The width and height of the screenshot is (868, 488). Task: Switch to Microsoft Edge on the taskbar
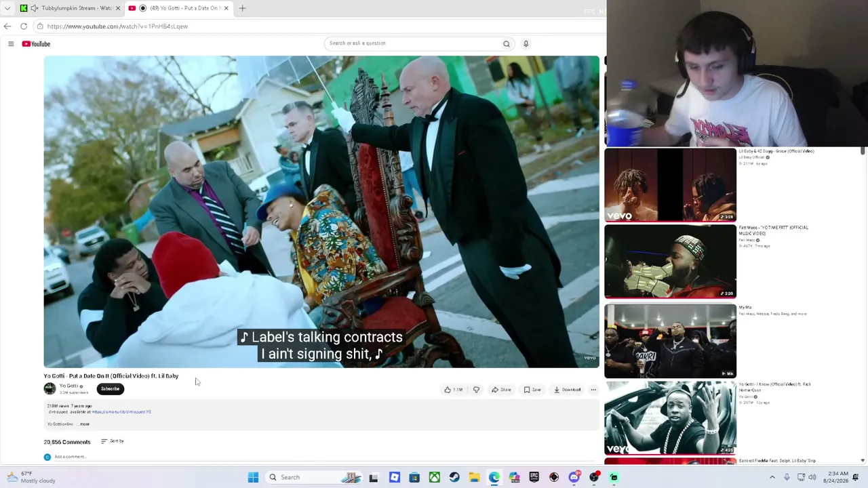(494, 477)
